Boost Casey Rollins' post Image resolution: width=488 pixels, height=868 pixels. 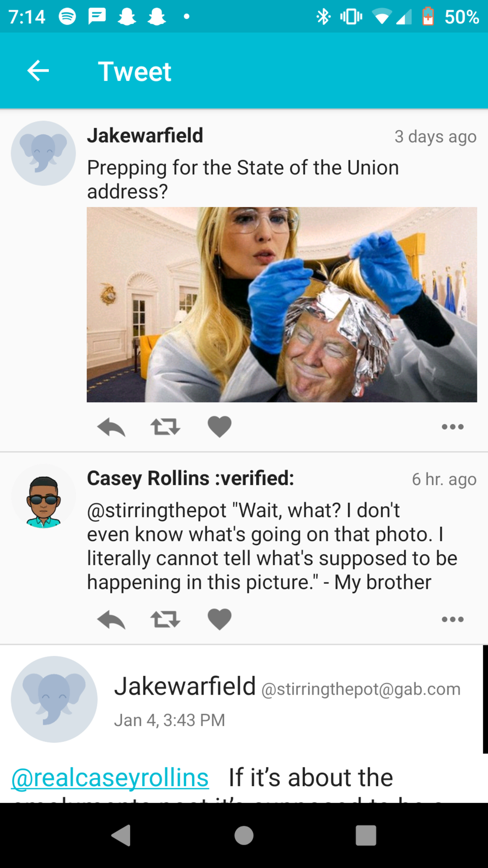[165, 619]
